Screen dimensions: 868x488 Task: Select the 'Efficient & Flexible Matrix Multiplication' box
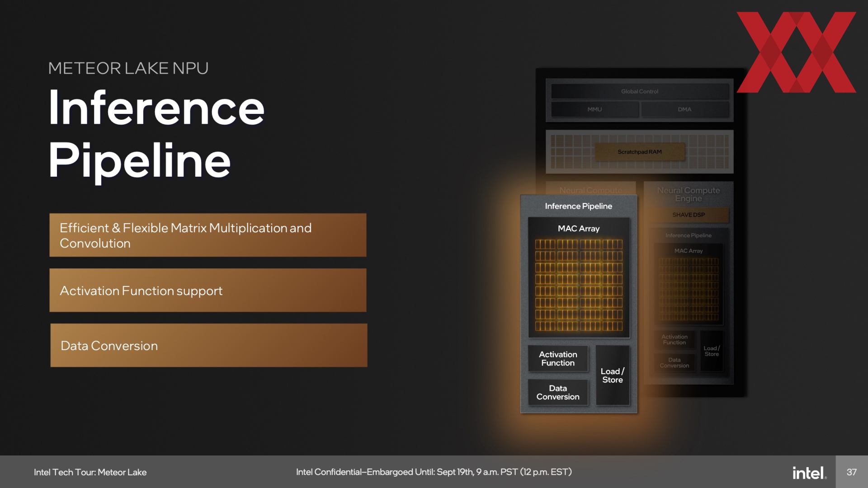[208, 235]
